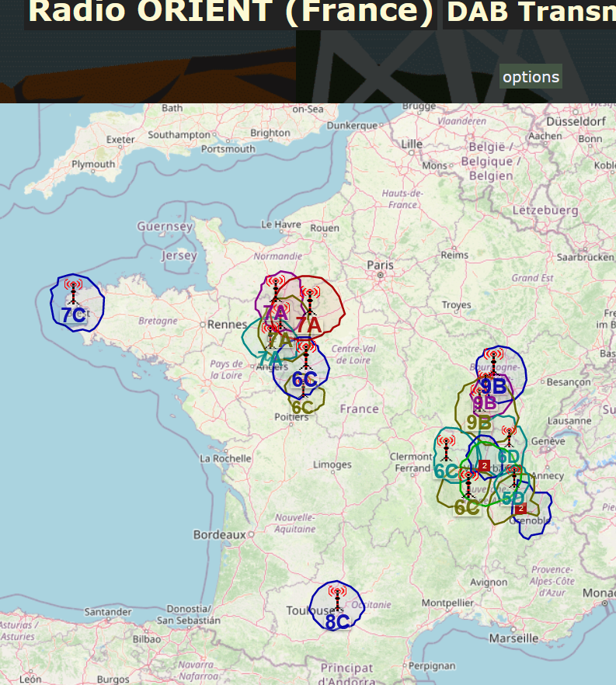Image resolution: width=616 pixels, height=685 pixels.
Task: Click Lille on the map
Action: [x=412, y=144]
